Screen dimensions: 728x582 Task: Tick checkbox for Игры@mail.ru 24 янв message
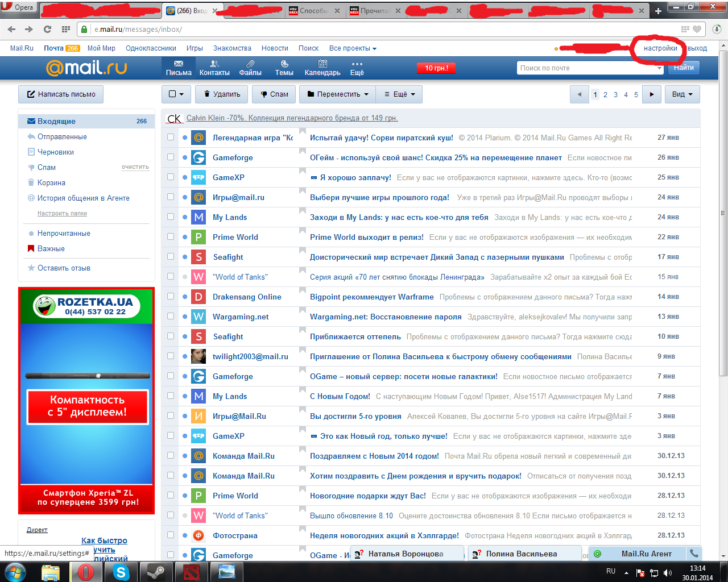point(171,197)
